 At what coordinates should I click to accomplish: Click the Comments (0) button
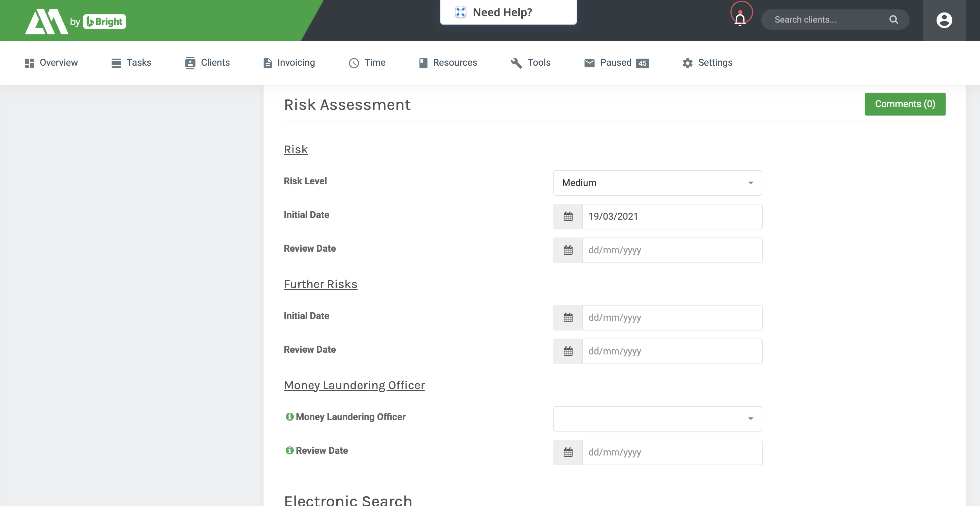pos(905,103)
